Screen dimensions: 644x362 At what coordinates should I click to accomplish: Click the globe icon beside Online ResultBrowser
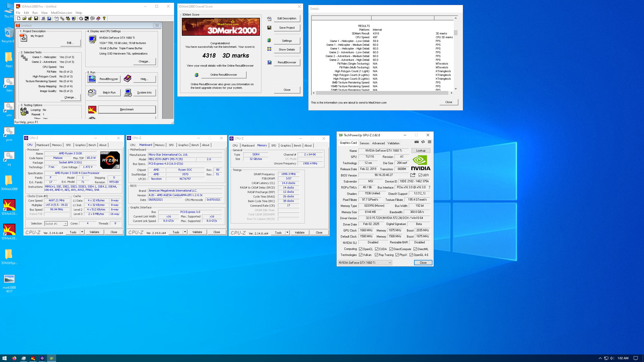coord(196,75)
